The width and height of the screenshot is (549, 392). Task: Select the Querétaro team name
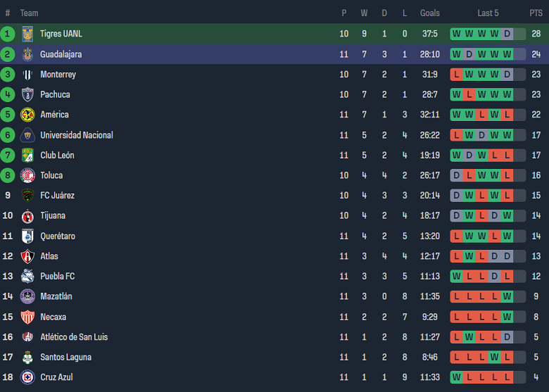[58, 236]
